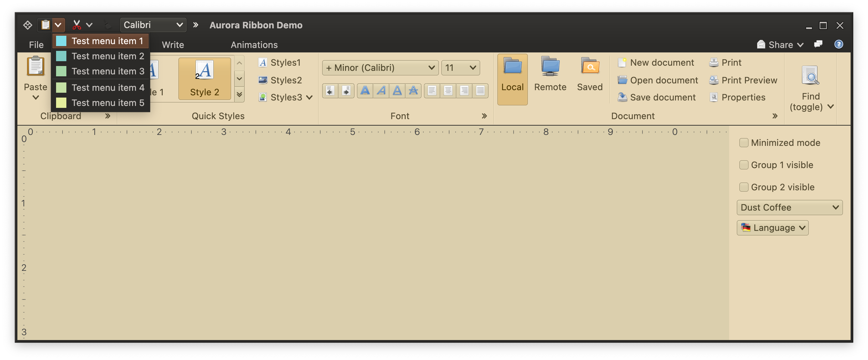Screen dimensions: 868x360
Task: Toggle bold text formatting
Action: [x=365, y=90]
